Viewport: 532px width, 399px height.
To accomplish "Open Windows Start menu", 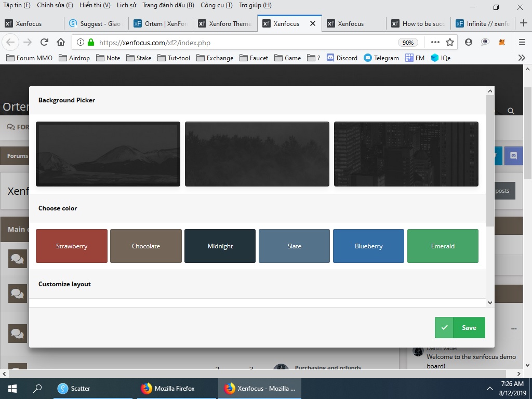I will coord(12,389).
